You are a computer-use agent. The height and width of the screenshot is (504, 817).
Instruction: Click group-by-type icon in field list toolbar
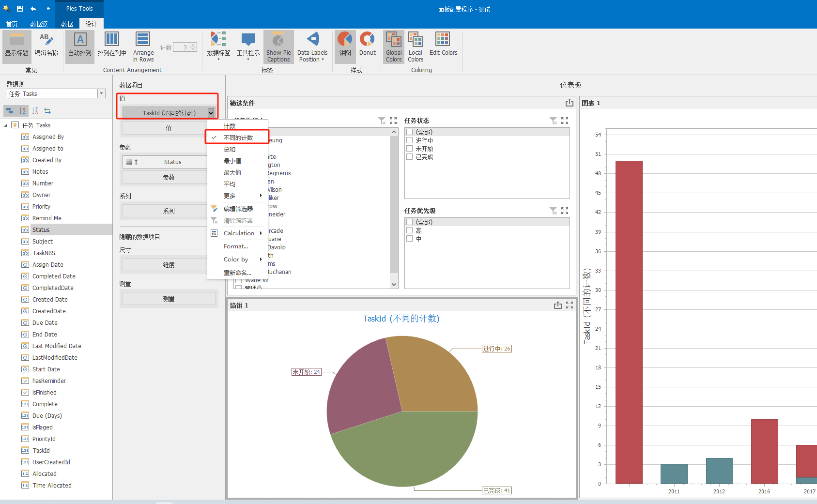(10, 111)
